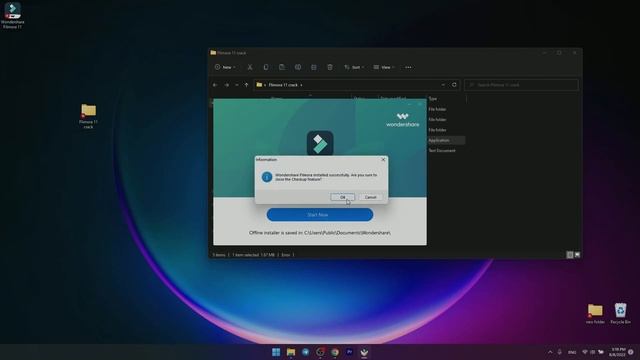Click Cancel in the Information dialog
The image size is (640, 360).
coord(371,197)
